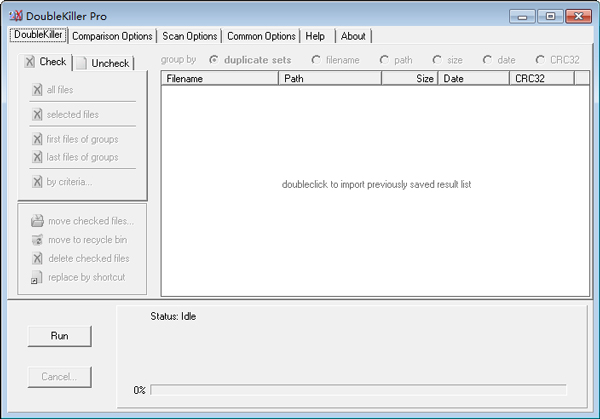Select the 'path' group-by radio button
Screen dimensions: 600x419
pos(384,60)
